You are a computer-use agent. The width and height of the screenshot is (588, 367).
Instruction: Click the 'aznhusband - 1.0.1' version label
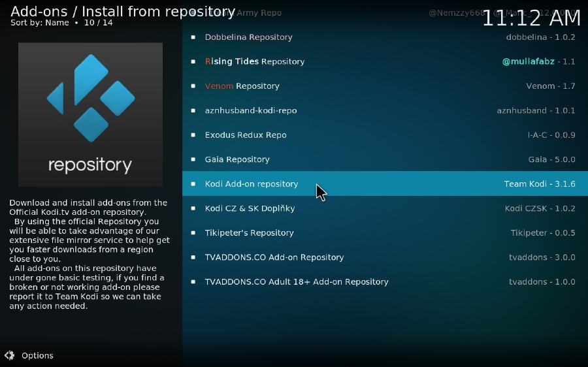tap(536, 110)
